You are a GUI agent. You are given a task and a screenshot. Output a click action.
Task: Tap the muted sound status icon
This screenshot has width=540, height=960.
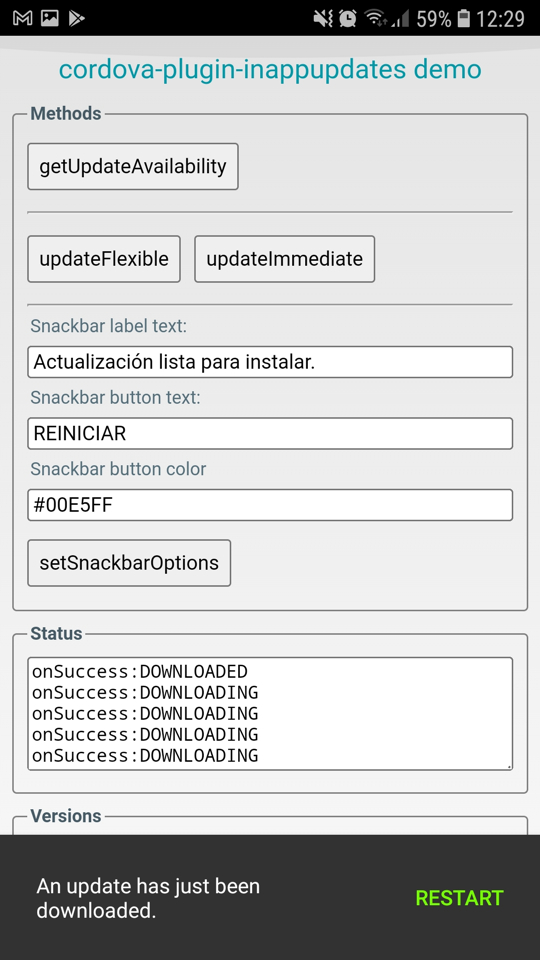coord(323,18)
